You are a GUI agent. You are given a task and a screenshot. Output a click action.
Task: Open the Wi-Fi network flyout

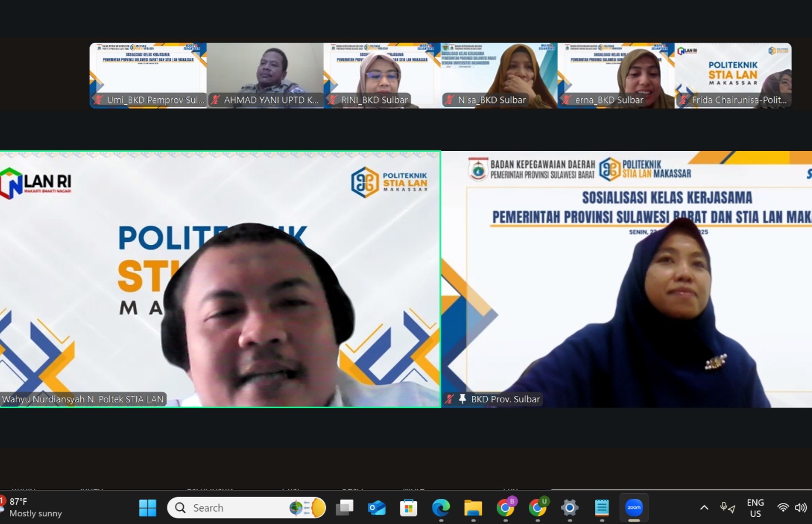pos(783,508)
